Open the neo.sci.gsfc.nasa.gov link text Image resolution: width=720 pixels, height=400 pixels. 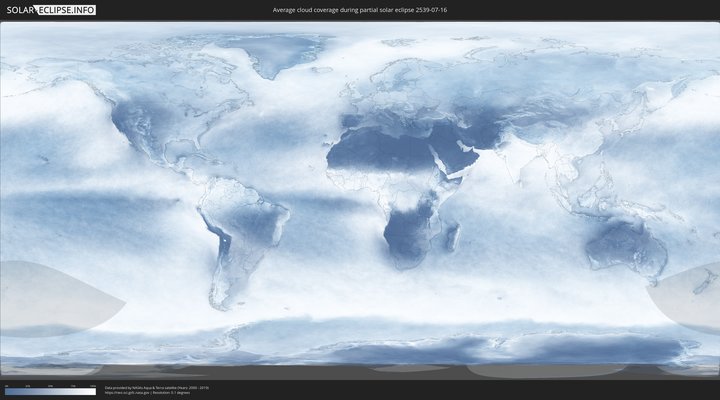pos(125,393)
